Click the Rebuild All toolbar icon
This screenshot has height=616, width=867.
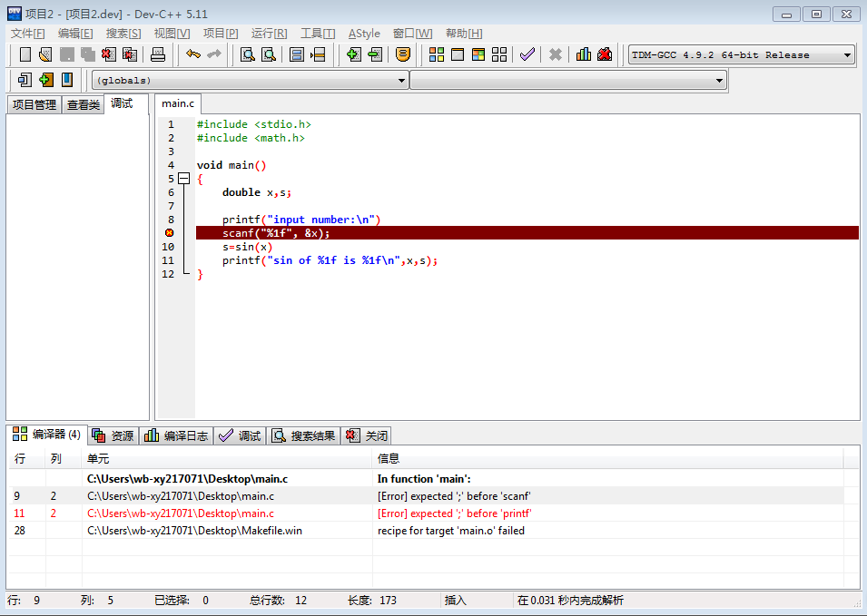click(x=499, y=54)
